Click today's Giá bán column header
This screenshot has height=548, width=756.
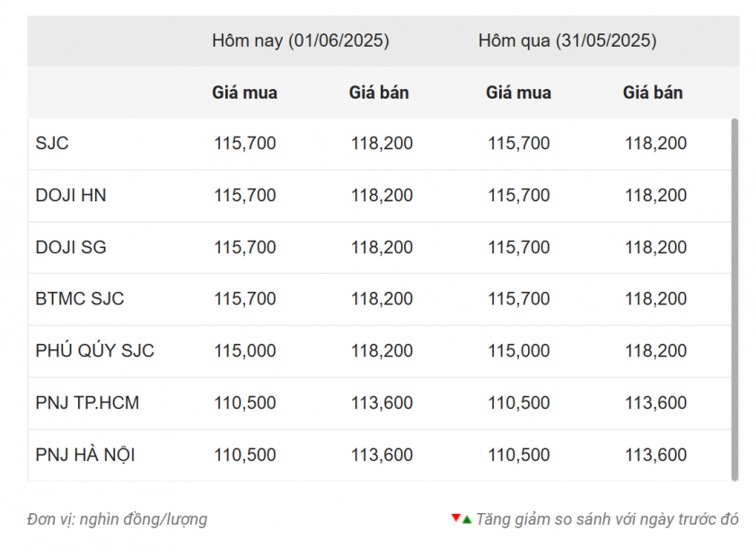tap(379, 93)
